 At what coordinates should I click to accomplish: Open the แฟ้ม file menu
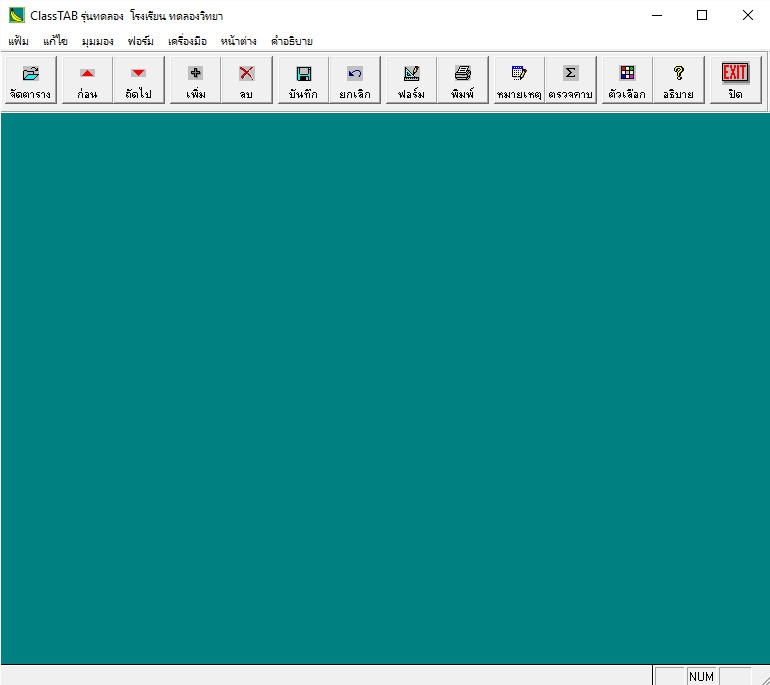tap(18, 41)
